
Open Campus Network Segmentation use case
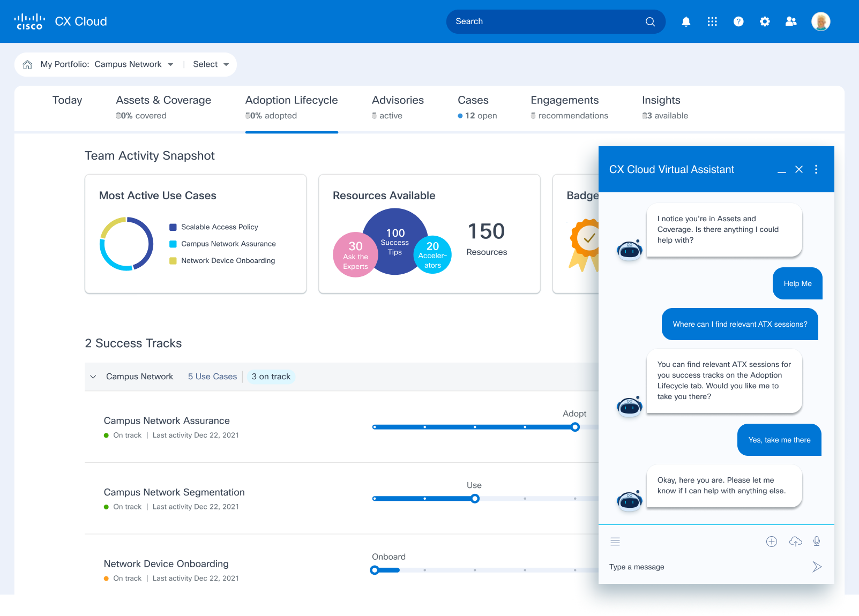174,492
